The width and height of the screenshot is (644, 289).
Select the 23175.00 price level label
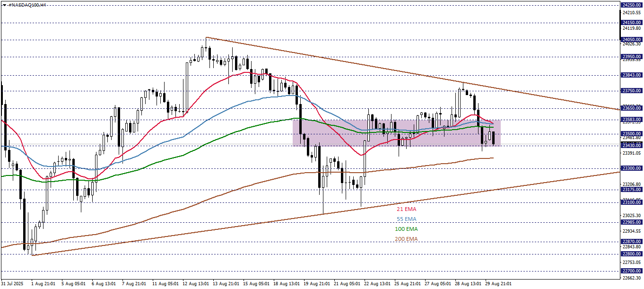[x=632, y=189]
